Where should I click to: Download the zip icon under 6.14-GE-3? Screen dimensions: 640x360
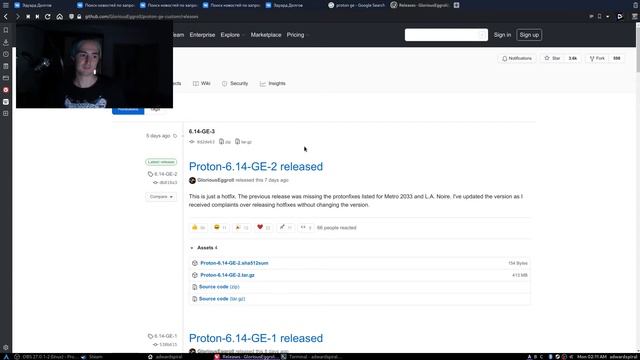[221, 142]
